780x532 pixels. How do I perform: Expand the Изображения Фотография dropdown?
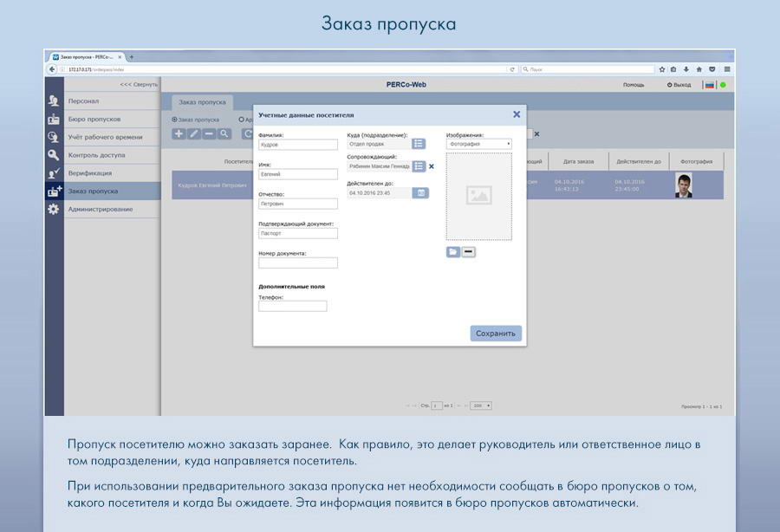point(478,144)
